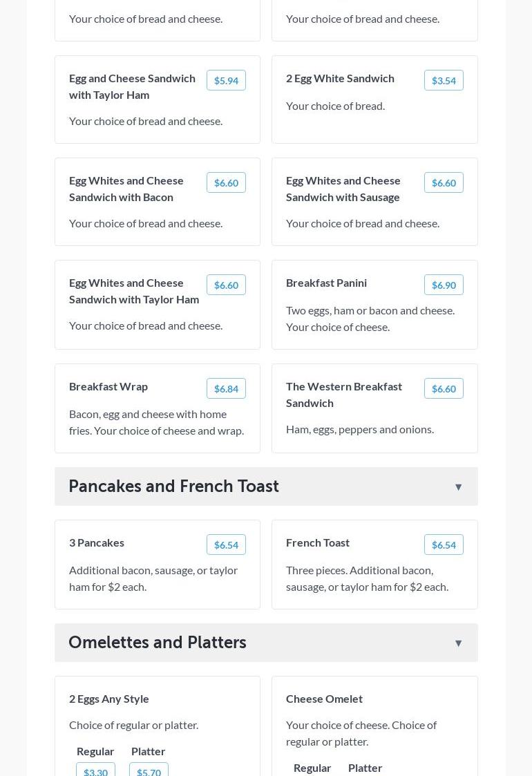Open the Breakfast Panini item title
This screenshot has width=532, height=776.
(x=326, y=283)
